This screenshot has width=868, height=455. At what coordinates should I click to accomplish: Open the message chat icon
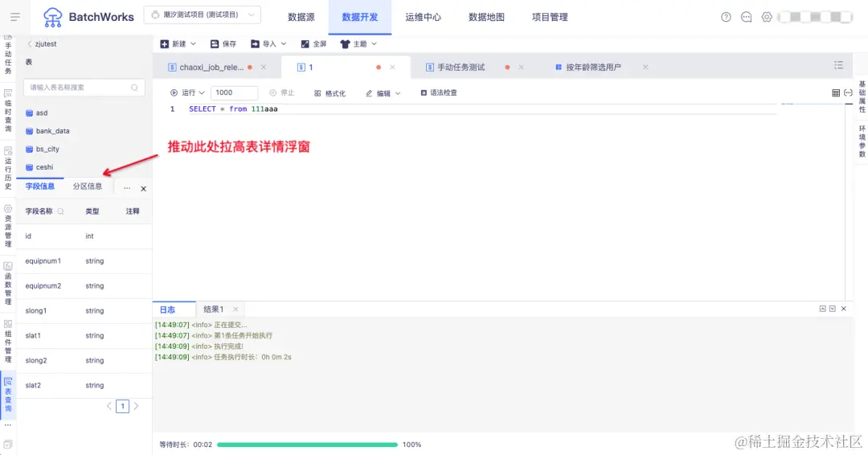(746, 17)
